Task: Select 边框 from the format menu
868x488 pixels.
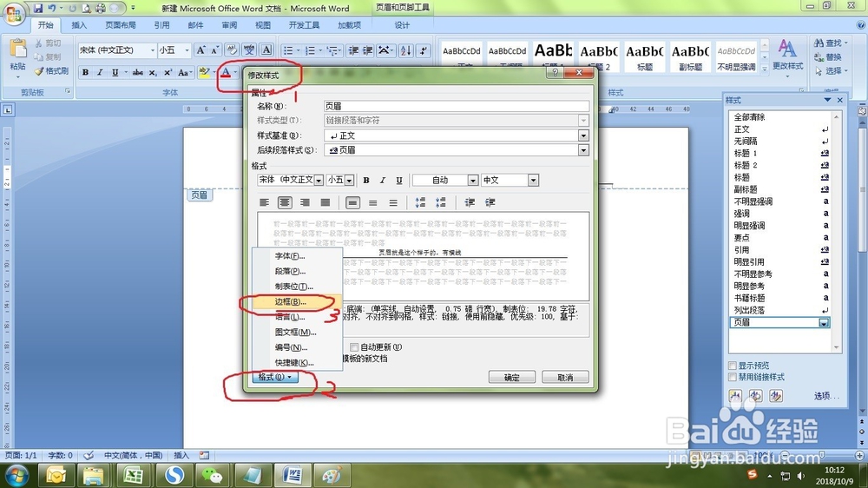Action: click(x=297, y=302)
